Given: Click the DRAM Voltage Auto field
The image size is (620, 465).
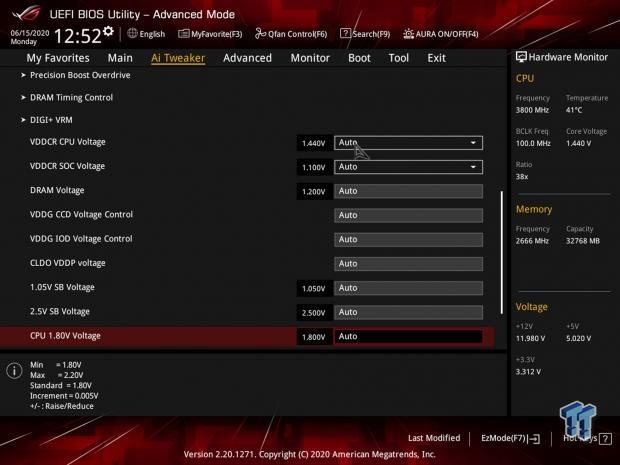Looking at the screenshot, I should click(x=408, y=191).
